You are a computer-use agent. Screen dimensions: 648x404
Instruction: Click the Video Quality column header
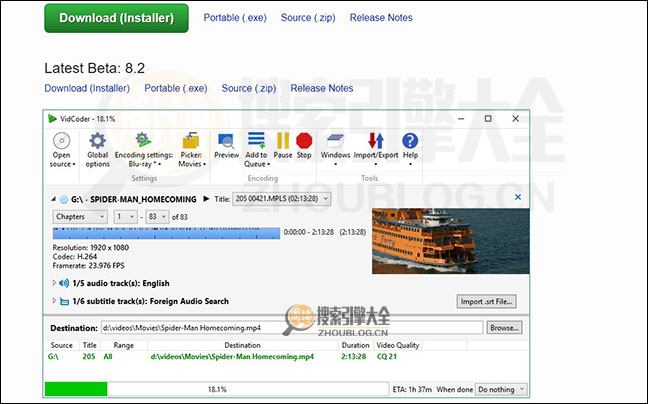398,345
